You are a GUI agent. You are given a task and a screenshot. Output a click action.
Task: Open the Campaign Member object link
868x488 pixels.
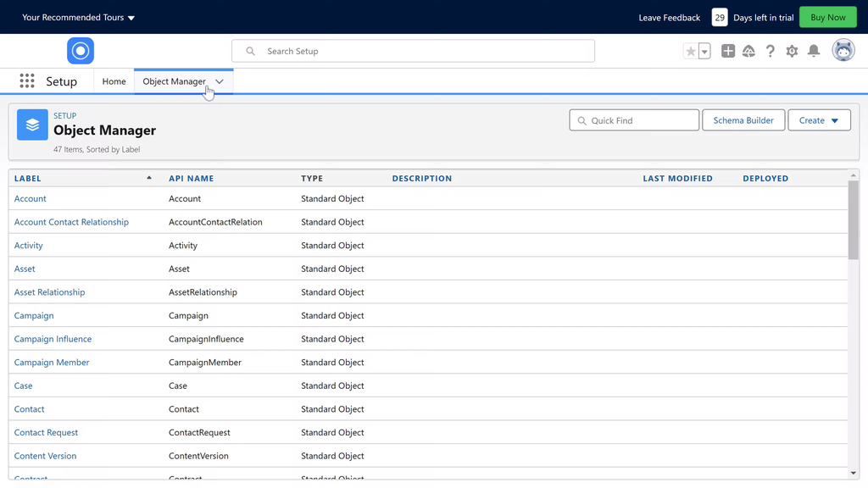pos(52,363)
